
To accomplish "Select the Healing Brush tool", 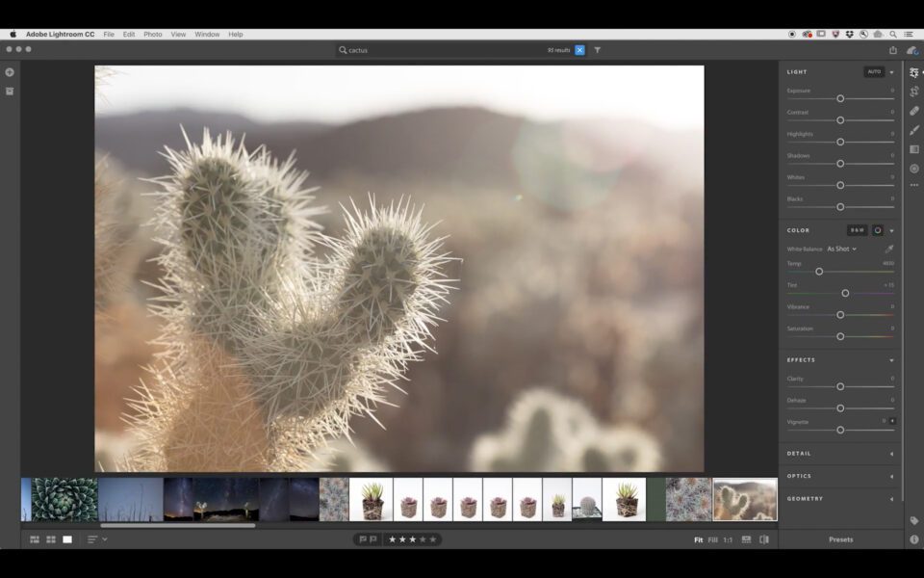I will click(x=914, y=111).
